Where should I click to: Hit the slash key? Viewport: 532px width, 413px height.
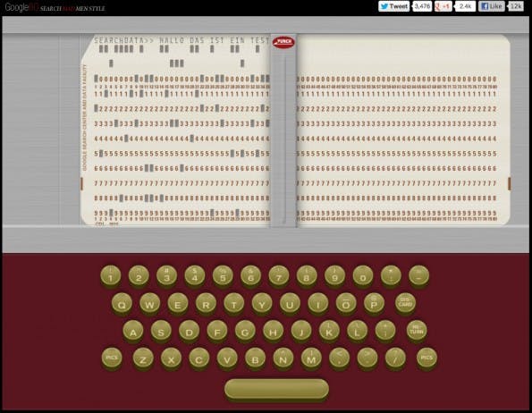(395, 358)
